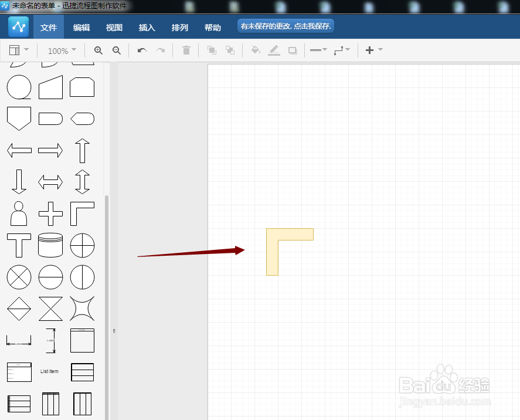520x420 pixels.
Task: Redo the last action
Action: (x=161, y=50)
